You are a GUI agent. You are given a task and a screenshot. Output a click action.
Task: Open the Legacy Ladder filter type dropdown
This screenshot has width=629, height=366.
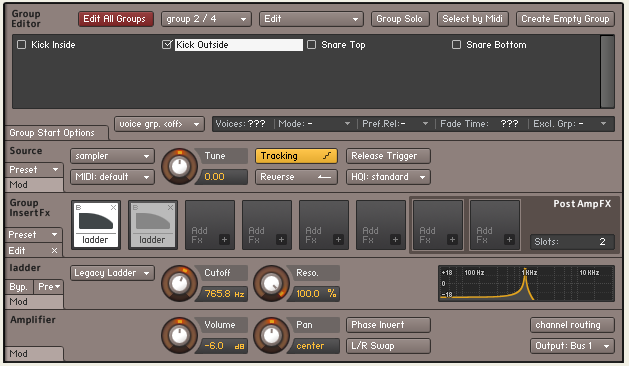(x=112, y=273)
